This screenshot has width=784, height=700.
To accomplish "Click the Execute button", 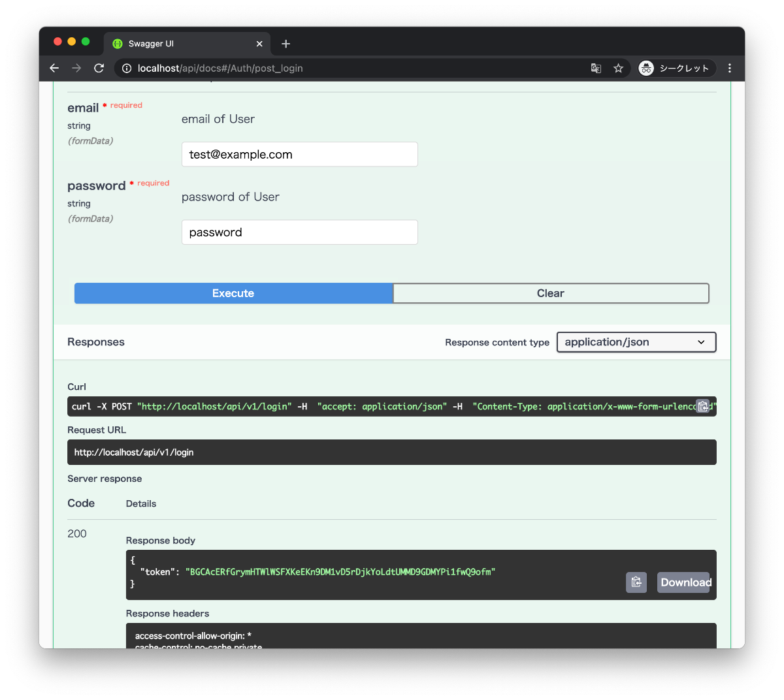I will (x=233, y=293).
